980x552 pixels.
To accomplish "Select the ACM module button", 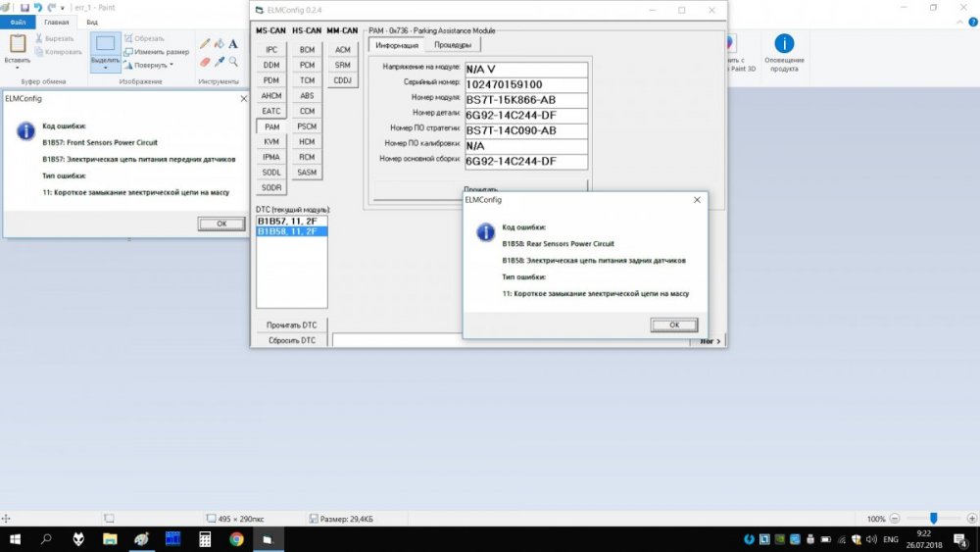I will tap(342, 49).
